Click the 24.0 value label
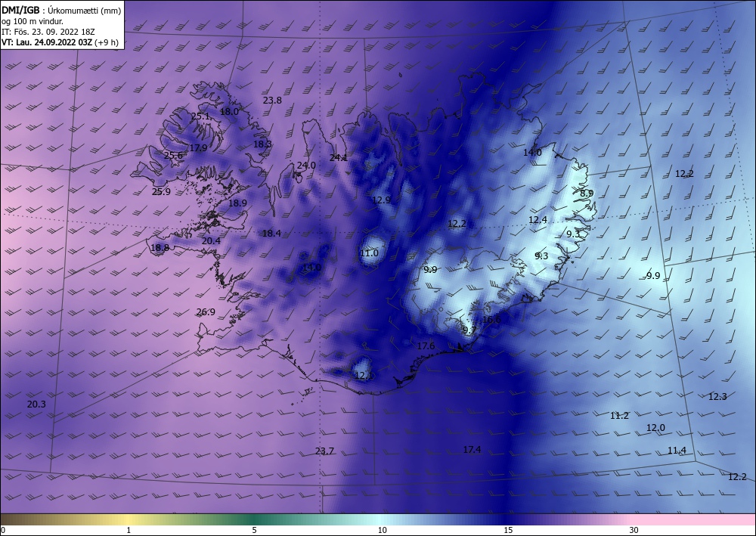This screenshot has width=756, height=536. pyautogui.click(x=306, y=165)
